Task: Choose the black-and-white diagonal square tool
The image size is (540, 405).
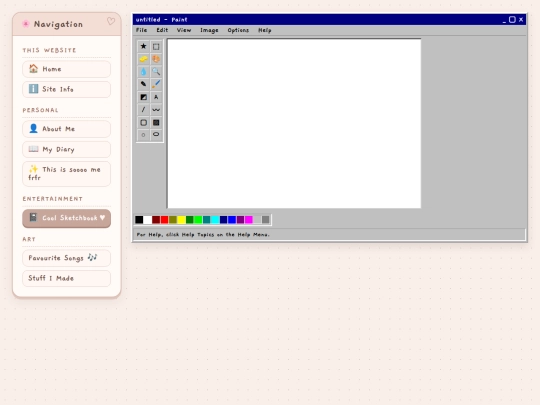Action: [143, 97]
